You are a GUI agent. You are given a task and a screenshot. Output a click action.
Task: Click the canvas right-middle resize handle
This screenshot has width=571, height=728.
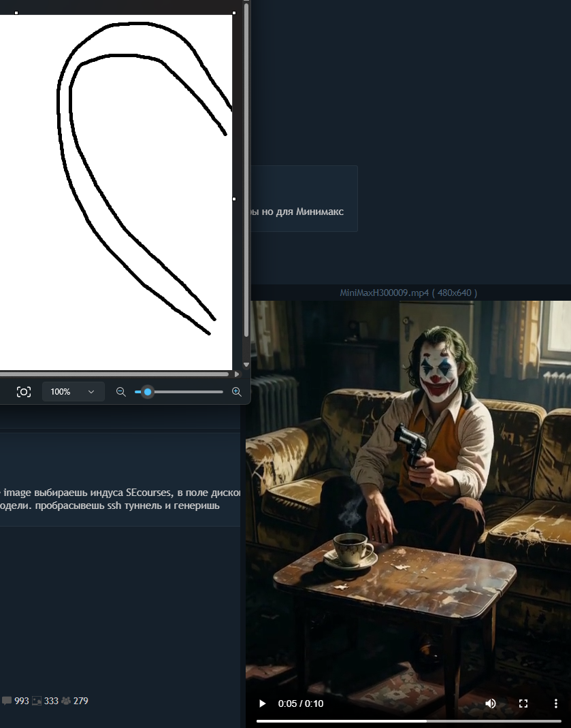[x=234, y=199]
